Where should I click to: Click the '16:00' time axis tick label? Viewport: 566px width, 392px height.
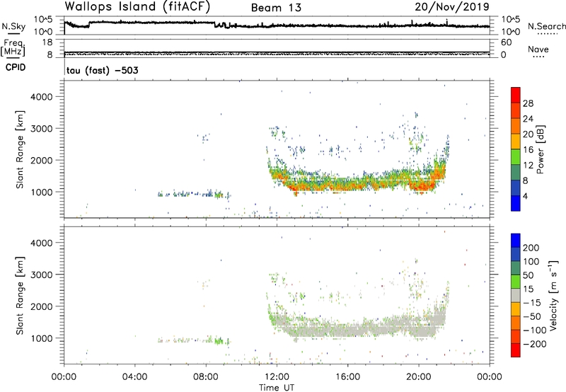click(x=347, y=377)
